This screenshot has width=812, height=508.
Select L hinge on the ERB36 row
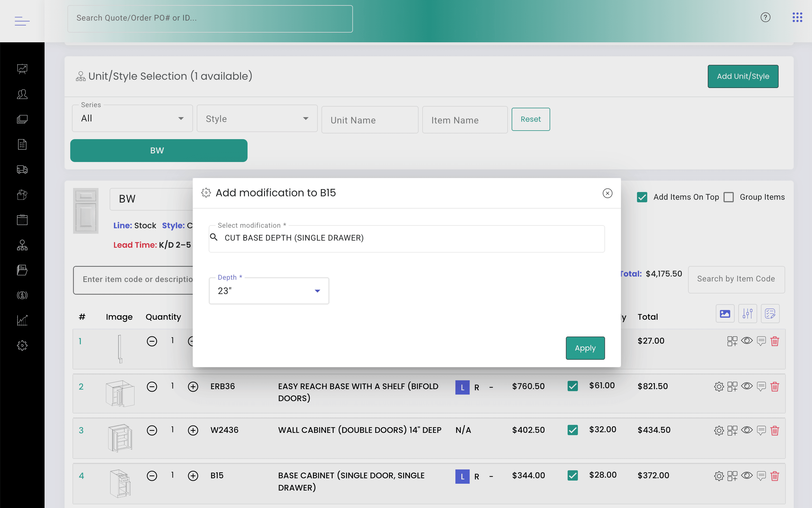pos(462,387)
